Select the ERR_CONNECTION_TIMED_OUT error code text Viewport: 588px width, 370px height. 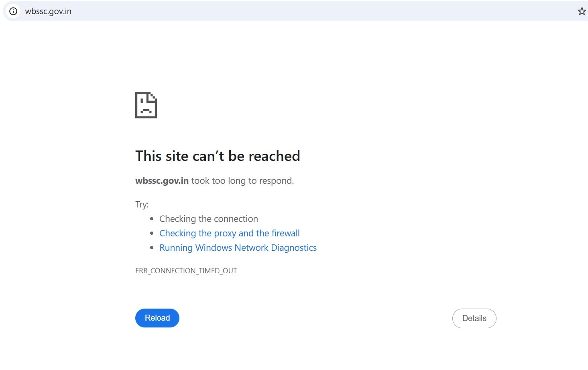click(x=186, y=271)
